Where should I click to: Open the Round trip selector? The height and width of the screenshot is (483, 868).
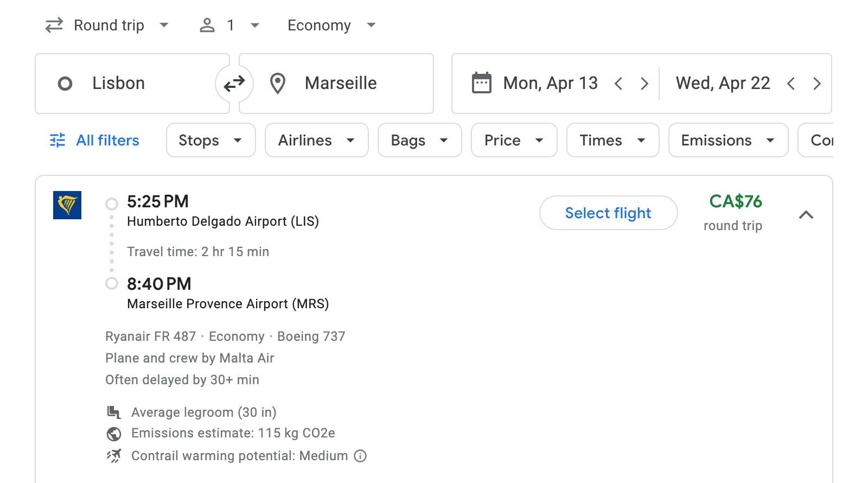108,25
